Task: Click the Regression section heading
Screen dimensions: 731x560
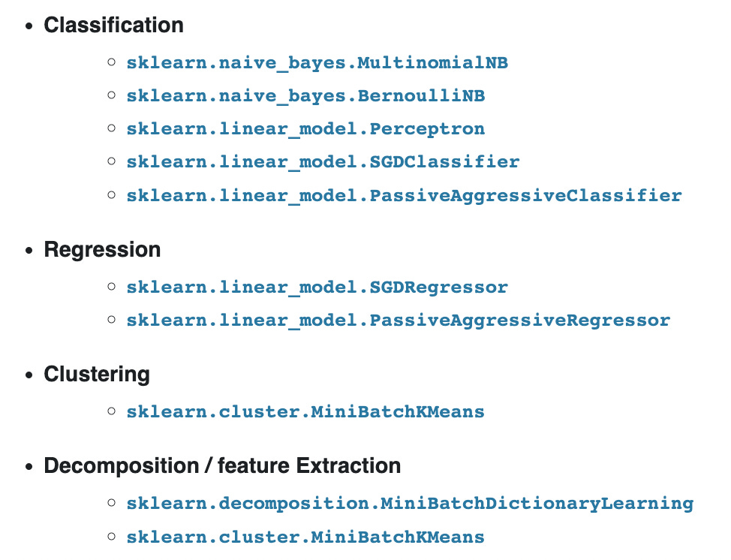Action: 102,249
